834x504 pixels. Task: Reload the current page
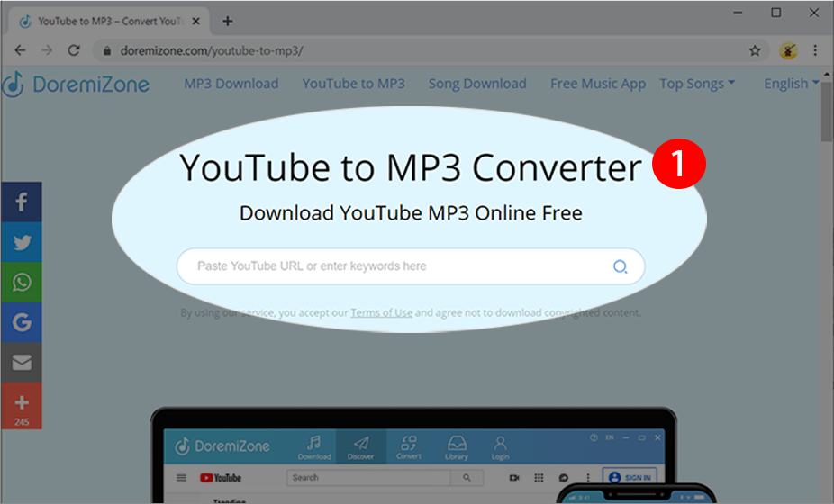click(x=74, y=50)
